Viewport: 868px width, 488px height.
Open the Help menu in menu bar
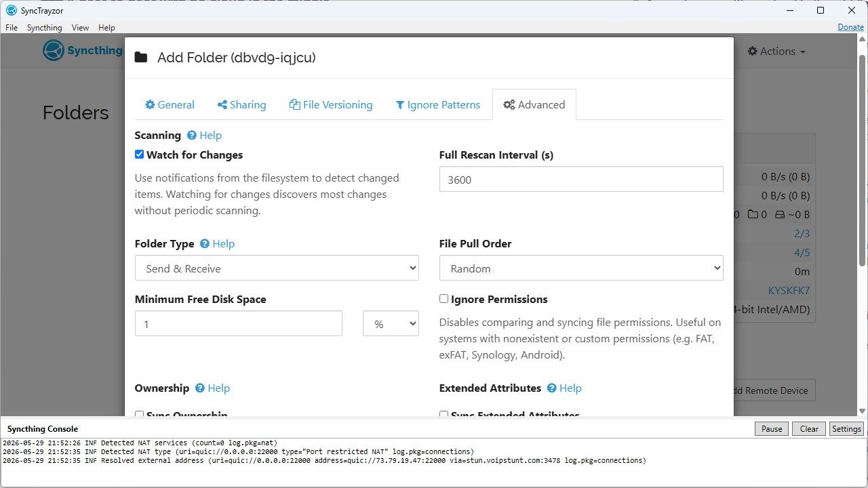pyautogui.click(x=106, y=28)
